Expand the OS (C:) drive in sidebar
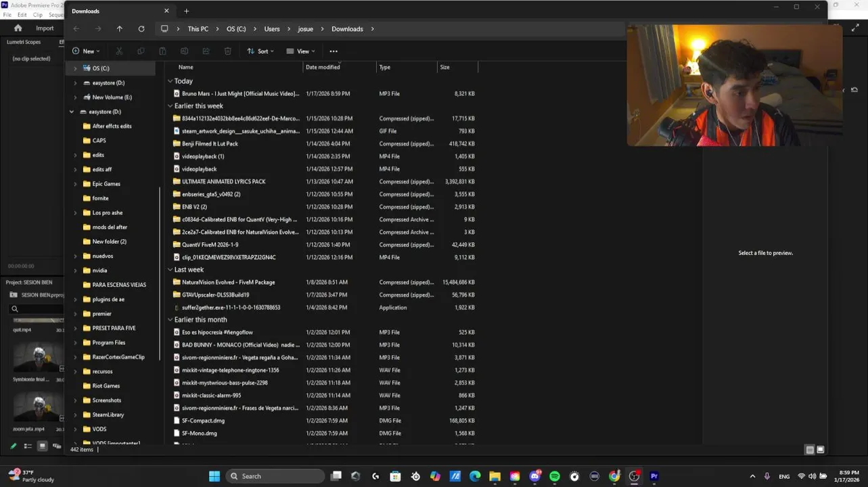This screenshot has height=487, width=868. 75,68
